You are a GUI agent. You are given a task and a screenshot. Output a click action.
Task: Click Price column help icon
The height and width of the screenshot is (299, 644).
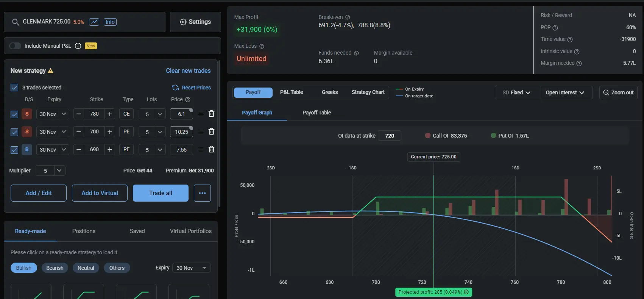188,100
